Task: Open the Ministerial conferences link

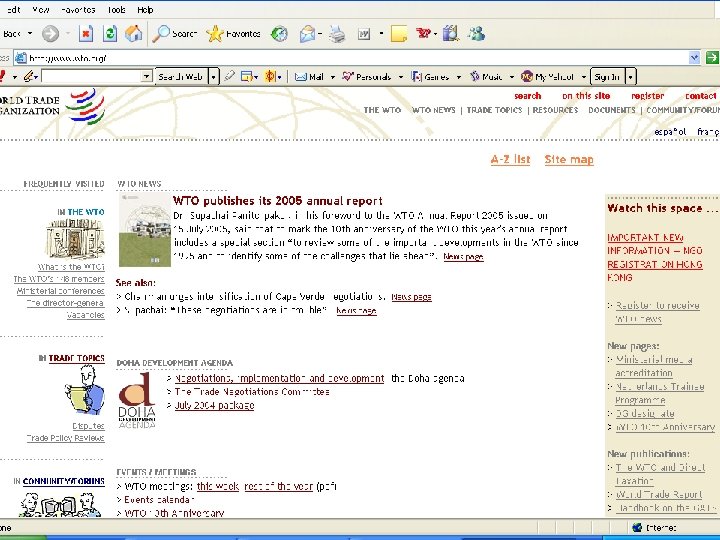Action: (x=61, y=291)
